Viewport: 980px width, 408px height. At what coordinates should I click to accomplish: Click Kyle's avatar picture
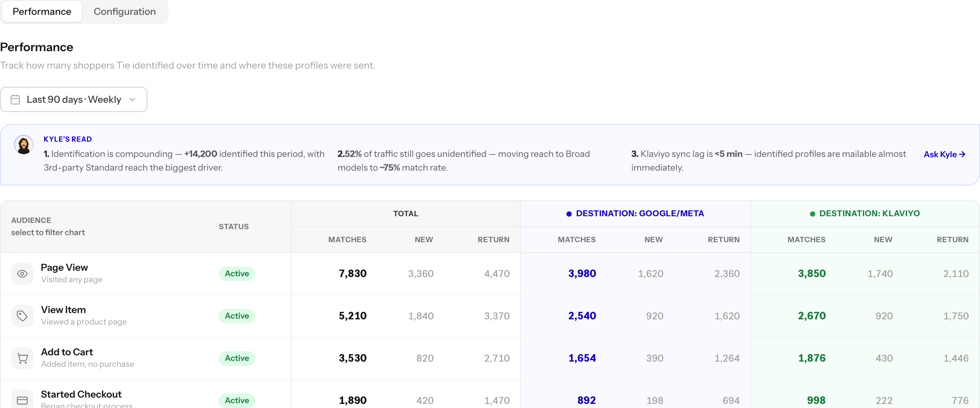[x=24, y=145]
